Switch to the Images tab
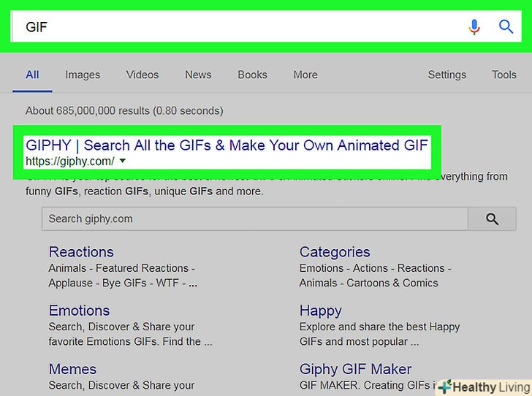The width and height of the screenshot is (532, 396). click(x=83, y=75)
